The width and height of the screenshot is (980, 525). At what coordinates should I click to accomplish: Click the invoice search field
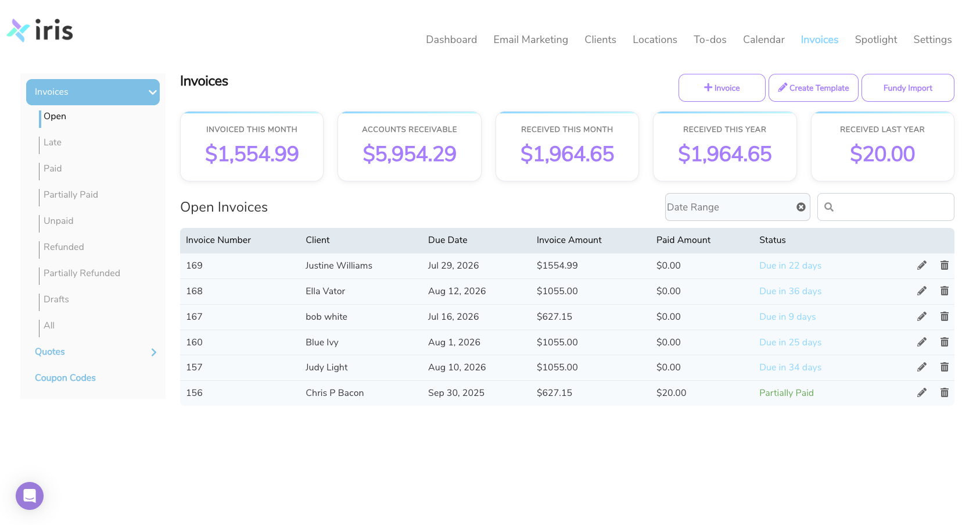[x=886, y=207]
